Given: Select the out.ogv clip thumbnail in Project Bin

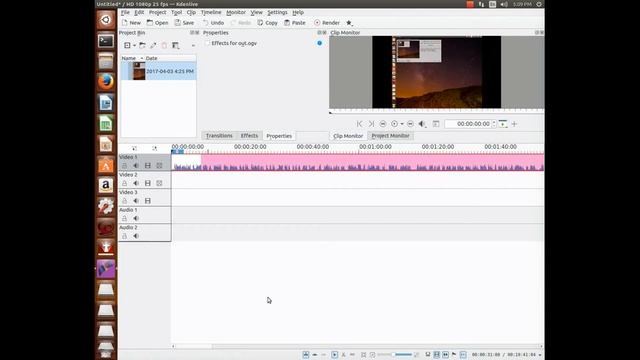Looking at the screenshot, I should pyautogui.click(x=139, y=71).
